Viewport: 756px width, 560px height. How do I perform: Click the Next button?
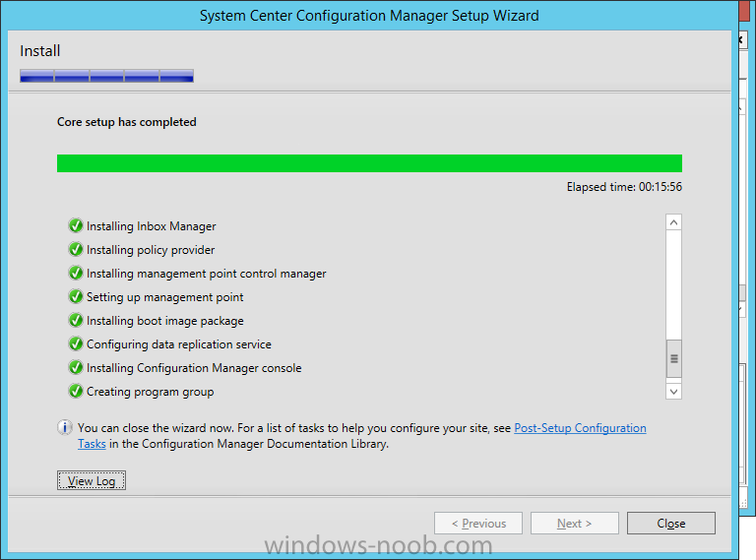(574, 523)
